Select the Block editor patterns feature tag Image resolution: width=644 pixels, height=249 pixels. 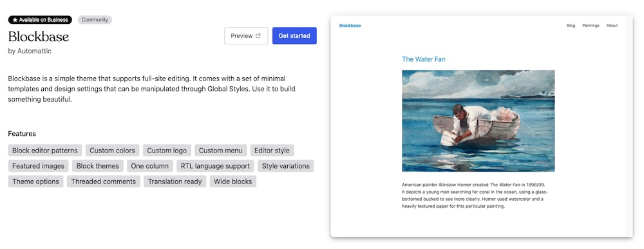pyautogui.click(x=45, y=151)
